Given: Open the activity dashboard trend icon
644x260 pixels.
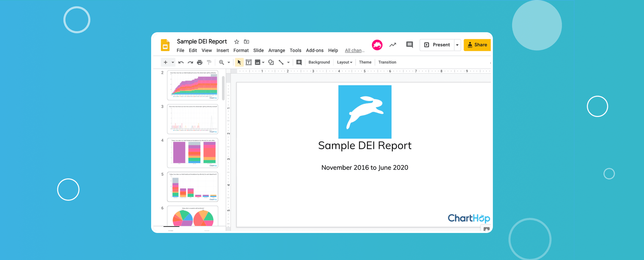Looking at the screenshot, I should [x=392, y=45].
